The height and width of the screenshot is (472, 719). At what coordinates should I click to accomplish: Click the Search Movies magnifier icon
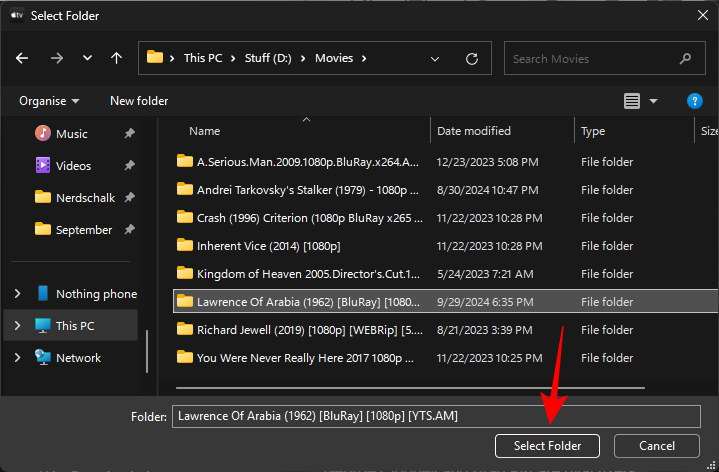click(686, 59)
